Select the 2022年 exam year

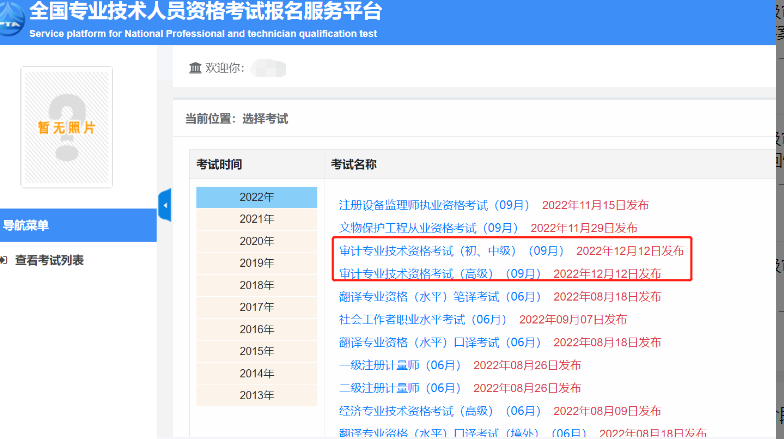(x=256, y=197)
